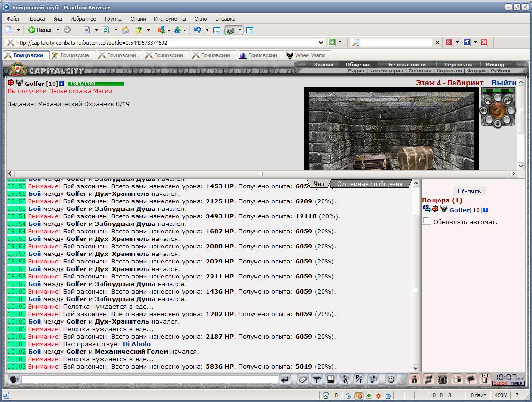Open the Undo toolbar dropdown arrow
The width and height of the screenshot is (532, 402).
click(x=207, y=30)
